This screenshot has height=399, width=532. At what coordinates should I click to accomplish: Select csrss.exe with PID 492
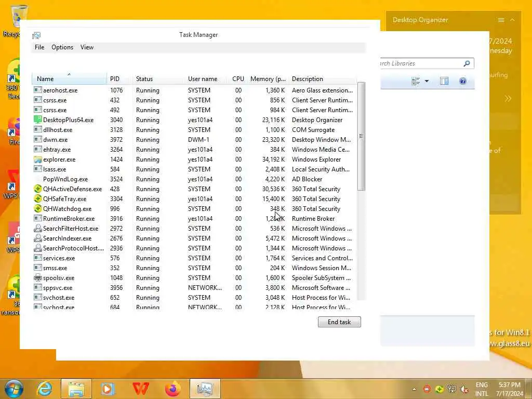(x=194, y=110)
